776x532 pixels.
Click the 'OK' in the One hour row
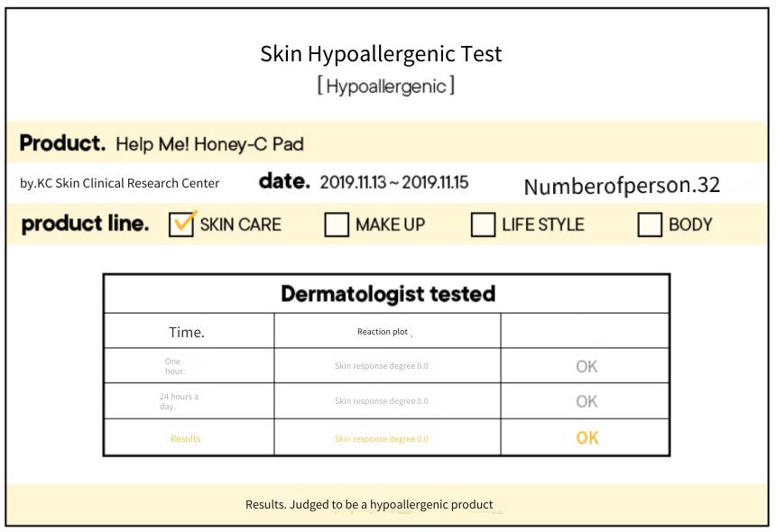587,366
